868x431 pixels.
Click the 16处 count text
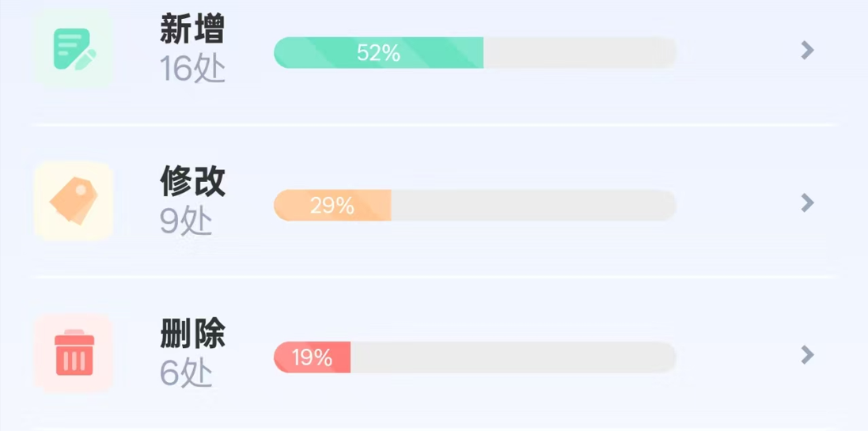click(192, 69)
